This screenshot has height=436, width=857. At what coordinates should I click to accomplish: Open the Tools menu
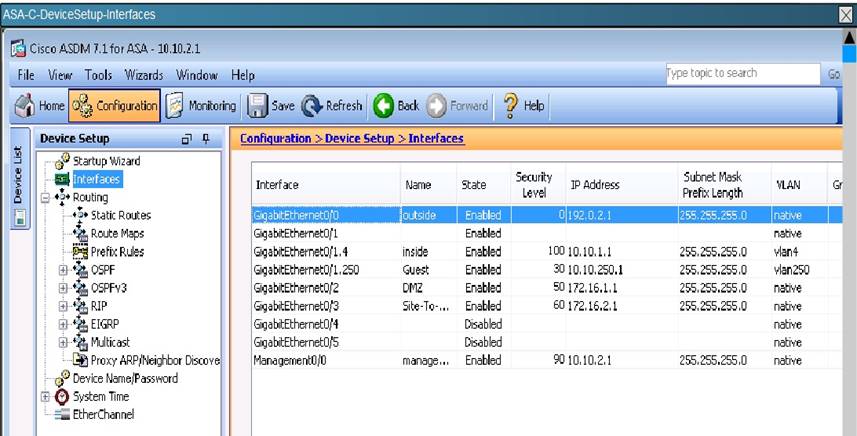[98, 75]
